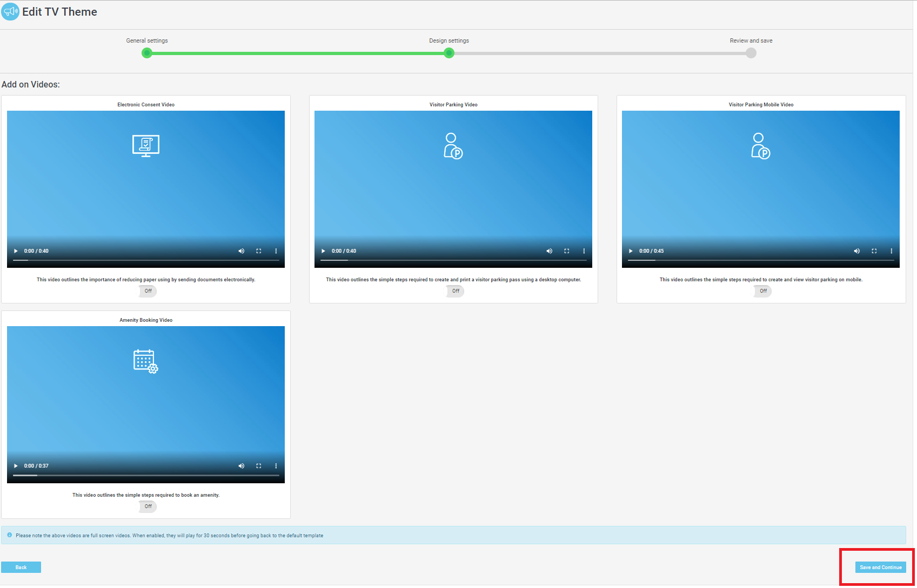The width and height of the screenshot is (917, 588).
Task: Mute the Electronic Consent Video
Action: pos(242,251)
